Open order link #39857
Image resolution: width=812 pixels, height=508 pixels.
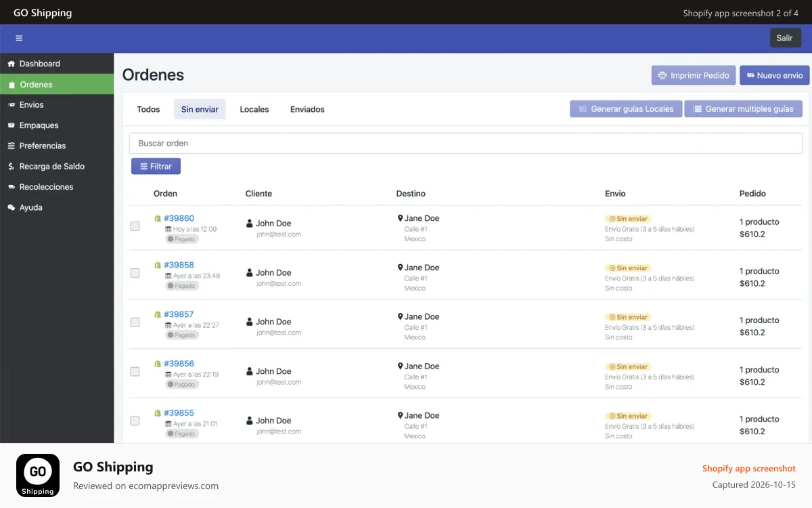coord(179,314)
